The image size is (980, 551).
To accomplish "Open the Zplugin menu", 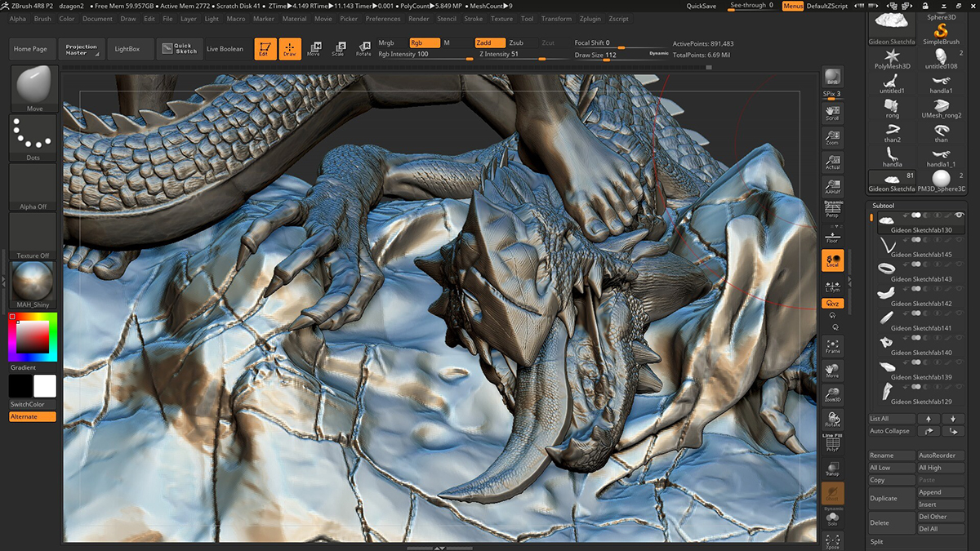I will click(x=589, y=19).
